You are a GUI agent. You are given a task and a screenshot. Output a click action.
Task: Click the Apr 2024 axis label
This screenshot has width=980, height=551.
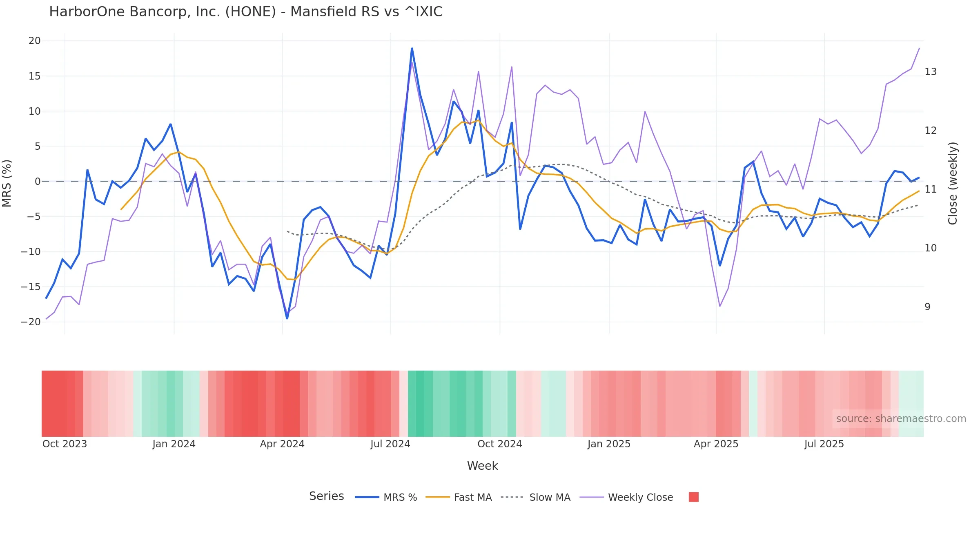point(282,444)
